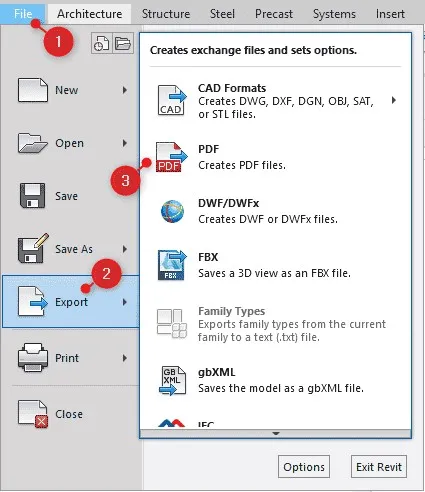Click the 'Export' menu label

click(71, 302)
